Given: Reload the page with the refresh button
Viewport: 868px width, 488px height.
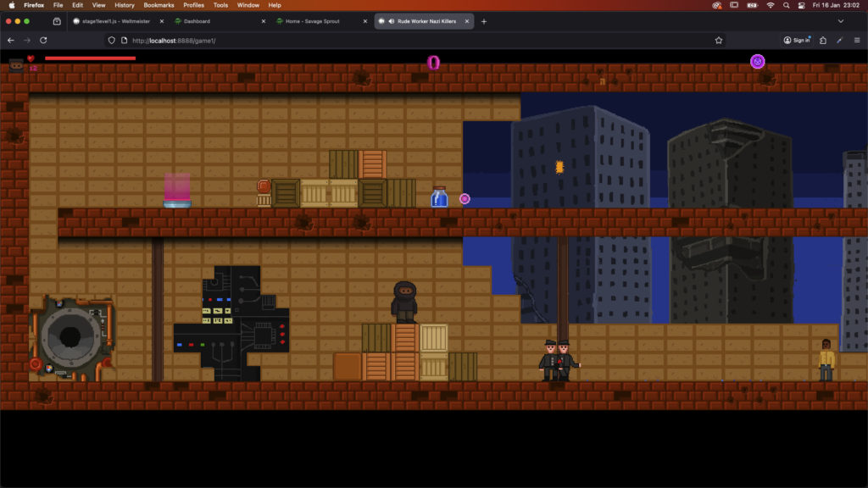Looking at the screenshot, I should [x=43, y=40].
